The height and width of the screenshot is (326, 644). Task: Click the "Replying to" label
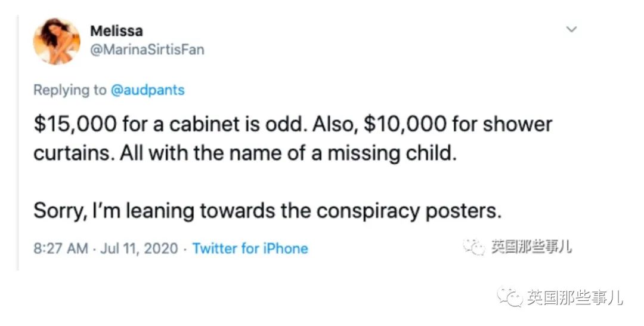pyautogui.click(x=70, y=90)
